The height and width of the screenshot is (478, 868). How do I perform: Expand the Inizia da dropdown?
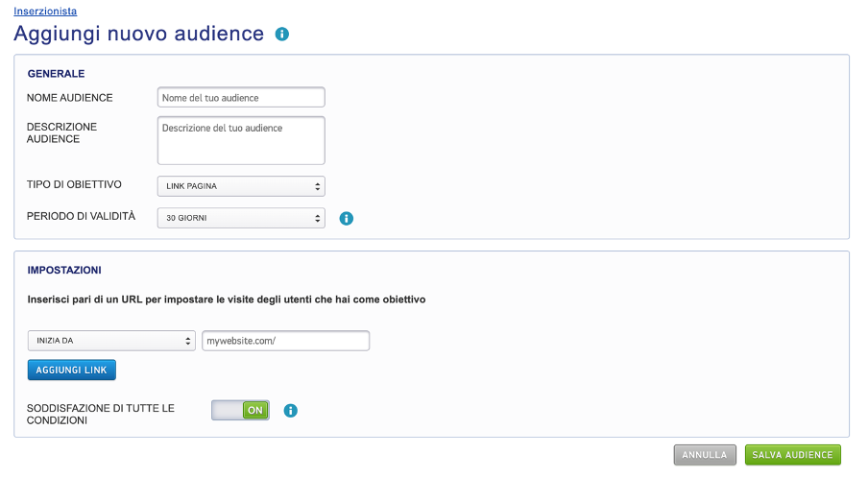point(111,341)
